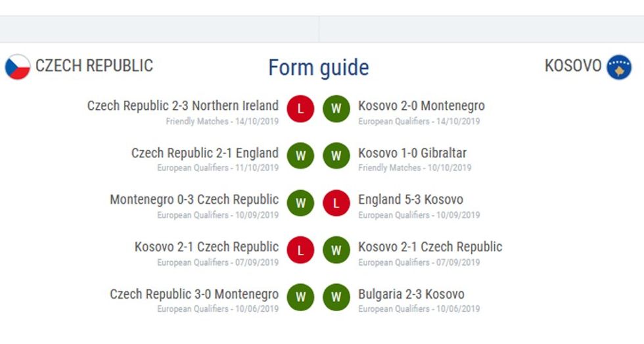Click the KOSOVO team name
This screenshot has height=344, width=644.
573,66
